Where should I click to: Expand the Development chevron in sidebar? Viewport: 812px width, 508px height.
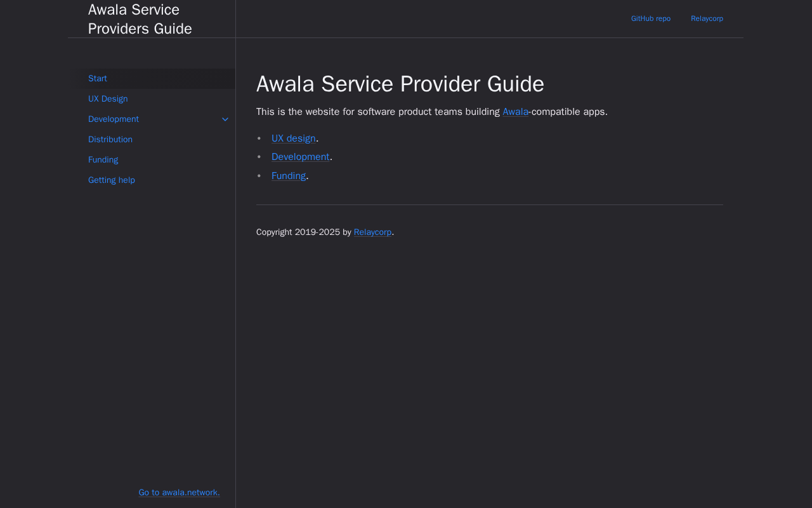[225, 119]
